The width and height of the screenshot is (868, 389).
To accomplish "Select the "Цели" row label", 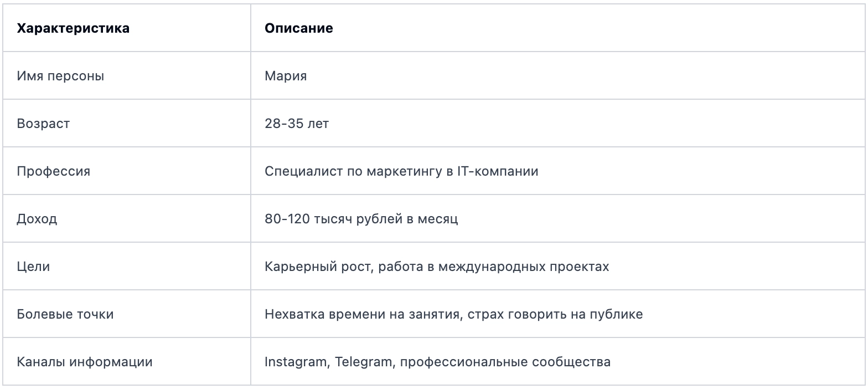I will point(33,267).
